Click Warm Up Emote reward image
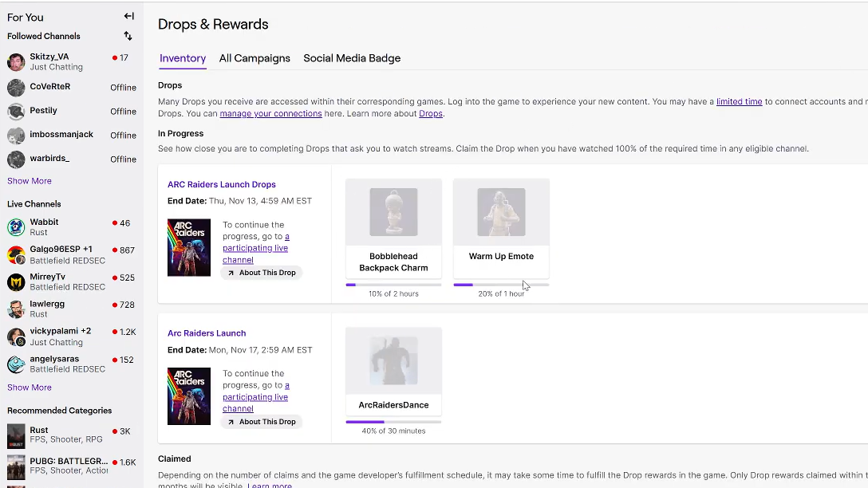Viewport: 868px width, 488px height. (x=501, y=212)
